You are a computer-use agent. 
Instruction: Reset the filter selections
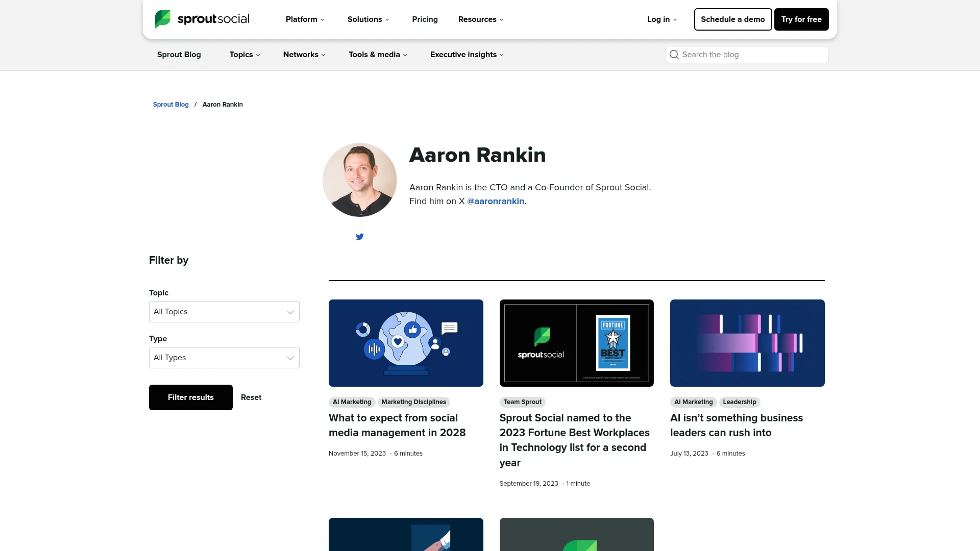(x=251, y=397)
